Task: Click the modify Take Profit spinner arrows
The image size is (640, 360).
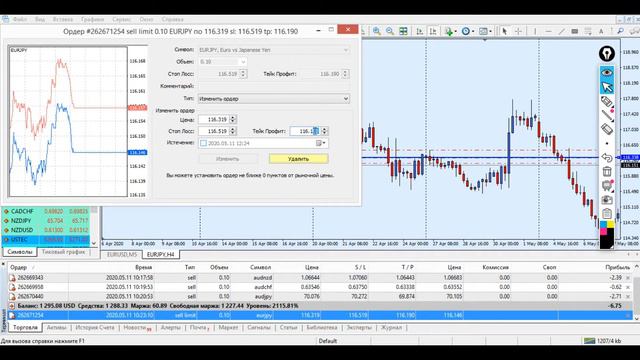Action: click(324, 131)
